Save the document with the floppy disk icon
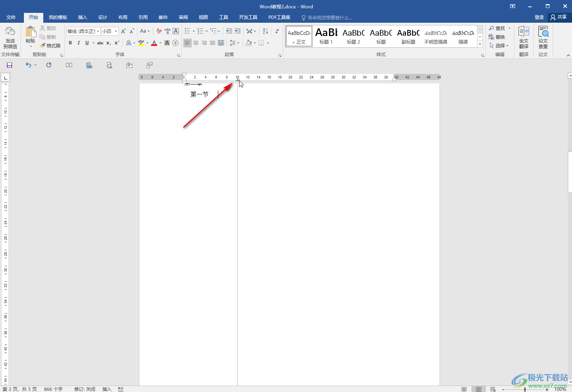 pyautogui.click(x=9, y=65)
